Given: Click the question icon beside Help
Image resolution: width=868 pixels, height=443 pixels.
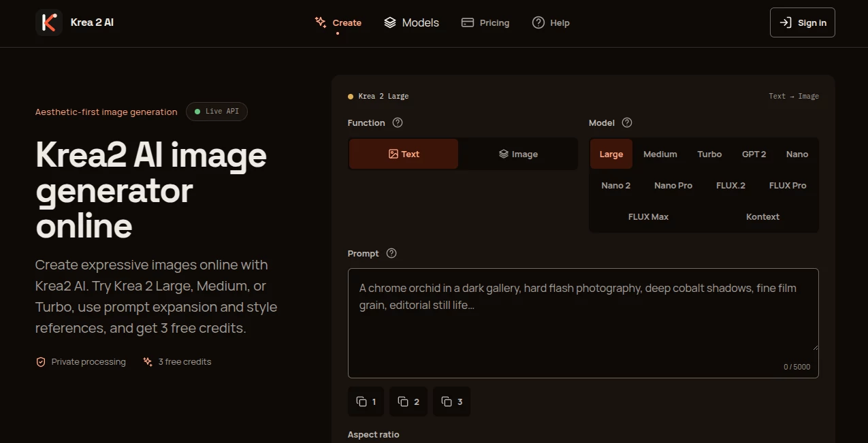Looking at the screenshot, I should pyautogui.click(x=539, y=22).
